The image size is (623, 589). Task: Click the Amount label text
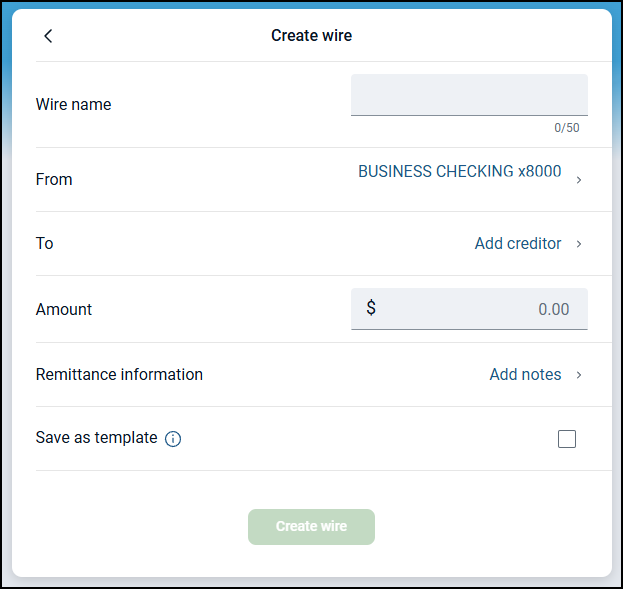[64, 309]
